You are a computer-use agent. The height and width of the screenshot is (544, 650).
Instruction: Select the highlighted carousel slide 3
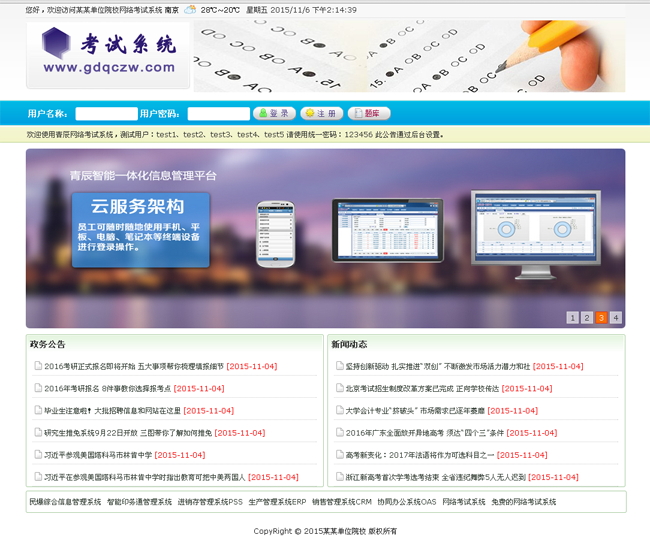coord(601,318)
